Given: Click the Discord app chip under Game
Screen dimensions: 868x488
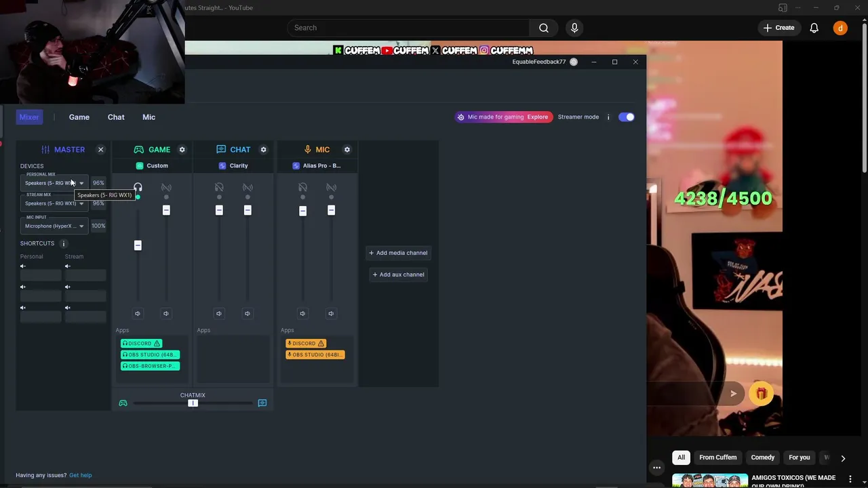Looking at the screenshot, I should (141, 344).
